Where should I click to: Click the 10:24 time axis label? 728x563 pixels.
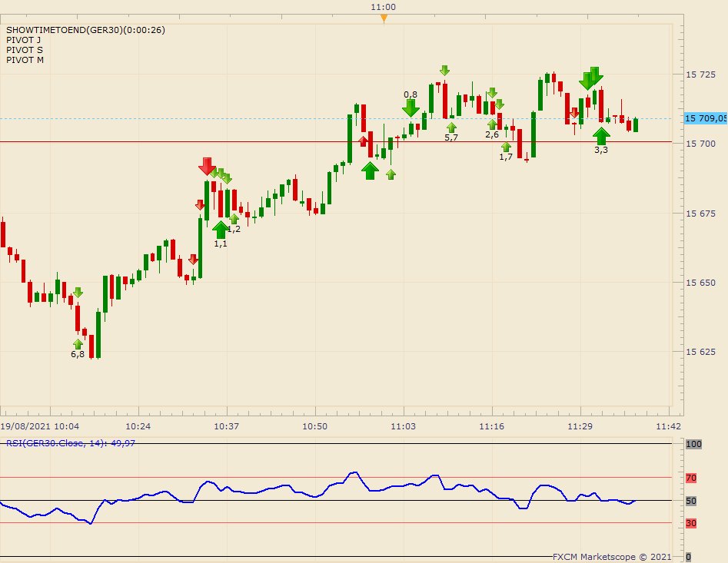[138, 426]
